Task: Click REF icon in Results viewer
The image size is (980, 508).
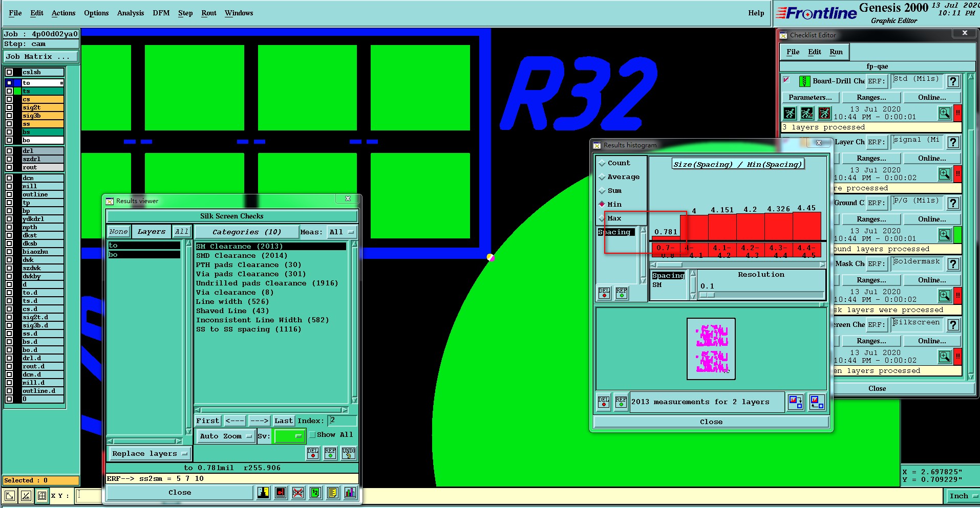Action: [x=330, y=453]
